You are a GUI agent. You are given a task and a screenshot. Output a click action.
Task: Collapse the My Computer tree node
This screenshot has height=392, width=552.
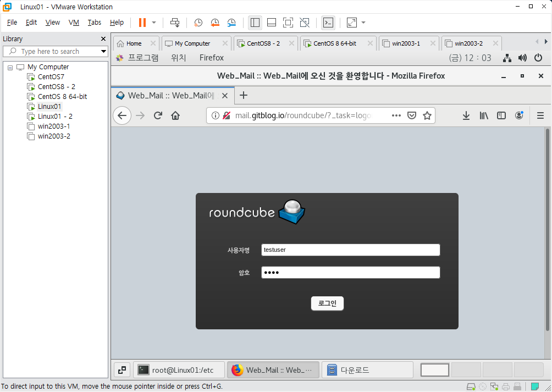pyautogui.click(x=10, y=67)
